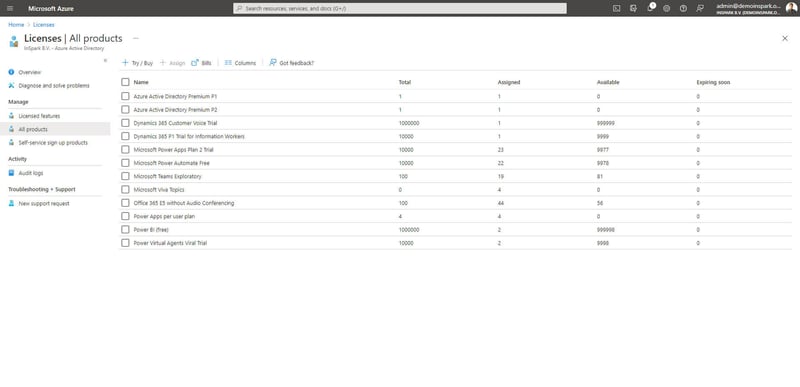Open portal settings gear
The image size is (800, 387).
(x=666, y=8)
